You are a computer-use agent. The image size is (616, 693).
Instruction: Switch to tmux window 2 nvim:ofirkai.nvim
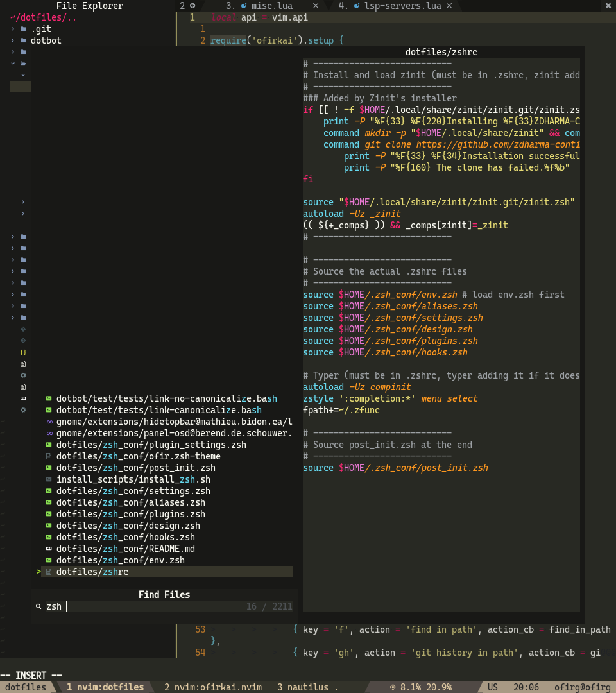213,687
